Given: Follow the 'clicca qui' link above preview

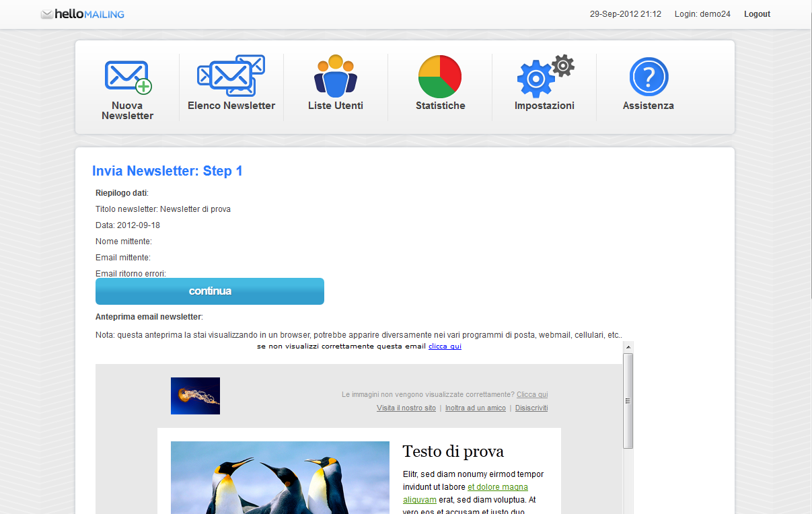Looking at the screenshot, I should click(x=445, y=346).
